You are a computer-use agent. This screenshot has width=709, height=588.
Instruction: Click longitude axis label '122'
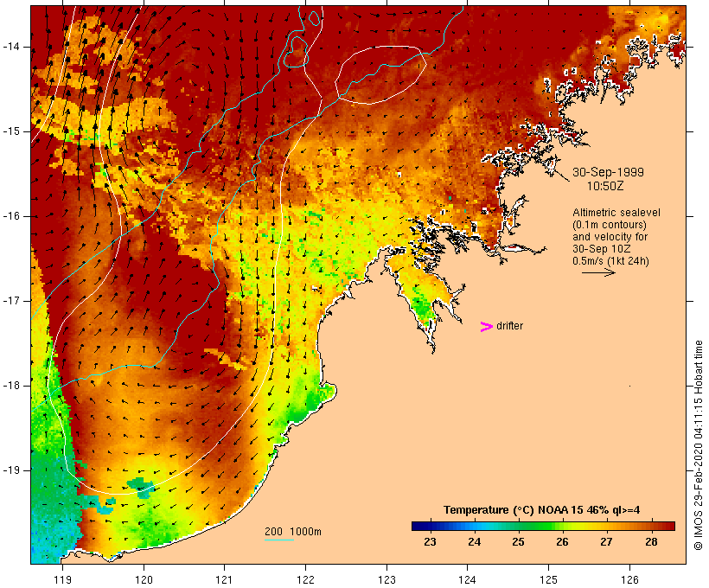click(x=306, y=579)
